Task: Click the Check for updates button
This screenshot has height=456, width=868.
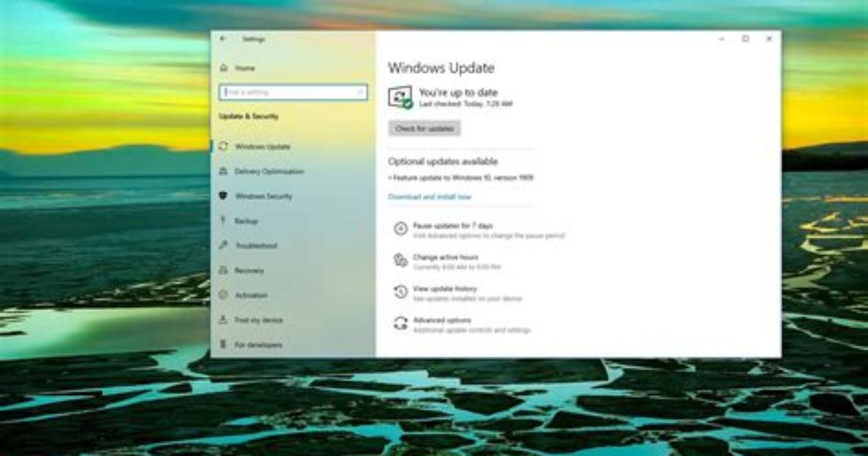Action: click(x=425, y=129)
